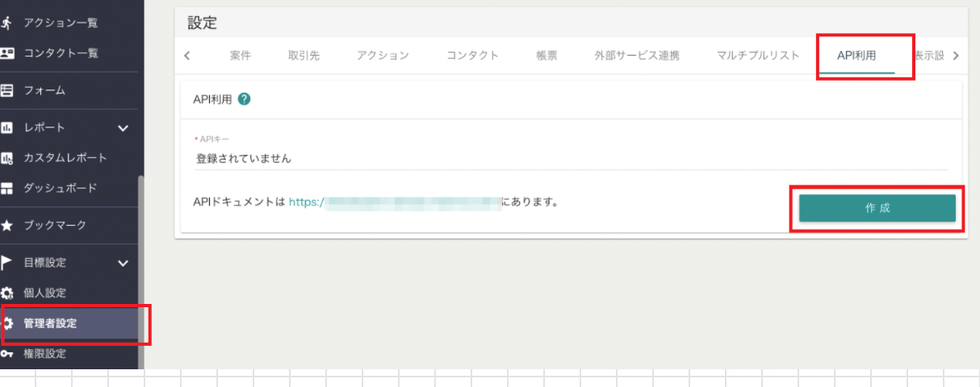Click the APIキー input field
Screen dimensions: 980x387
point(570,159)
